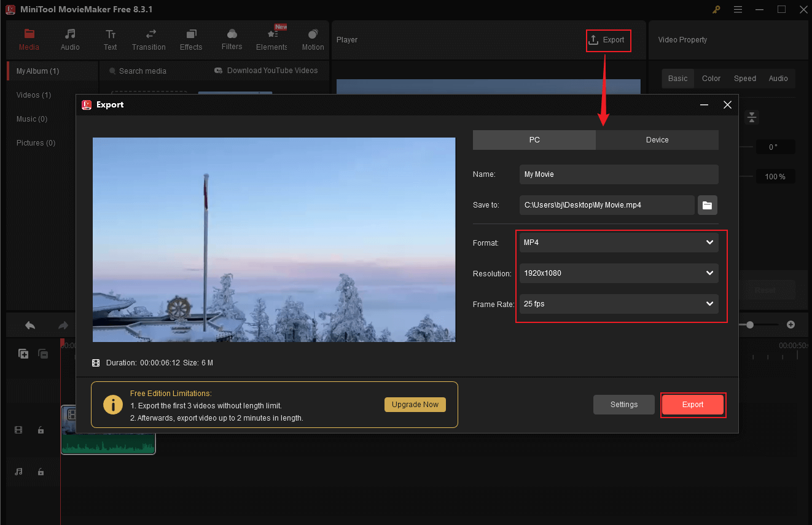The height and width of the screenshot is (525, 812).
Task: Open the Filters panel
Action: pos(232,39)
